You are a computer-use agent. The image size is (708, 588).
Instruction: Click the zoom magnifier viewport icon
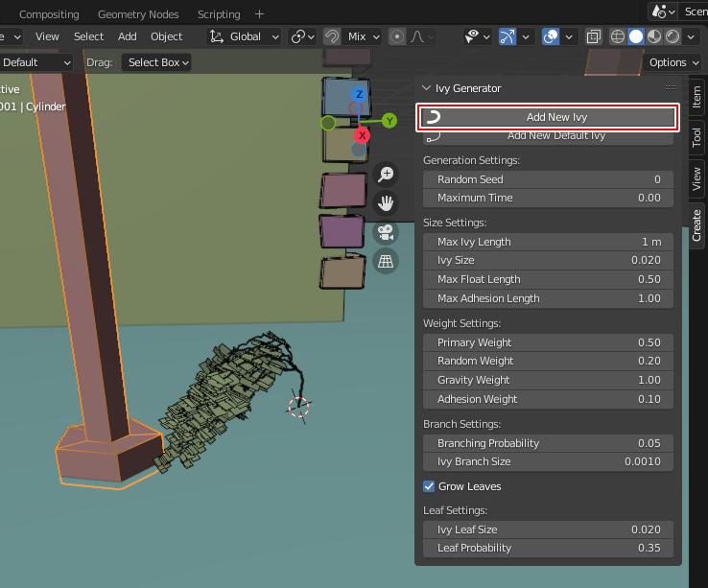pos(386,175)
